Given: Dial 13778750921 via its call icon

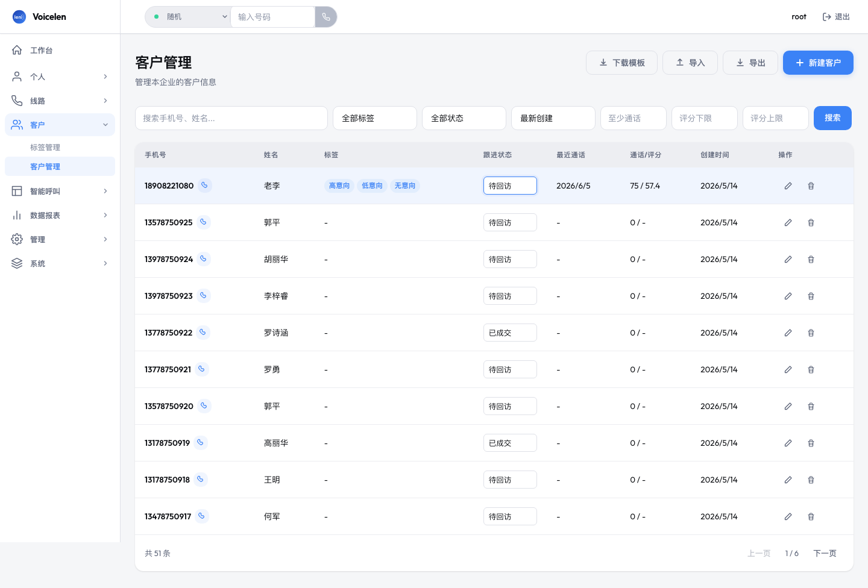Looking at the screenshot, I should [x=202, y=369].
